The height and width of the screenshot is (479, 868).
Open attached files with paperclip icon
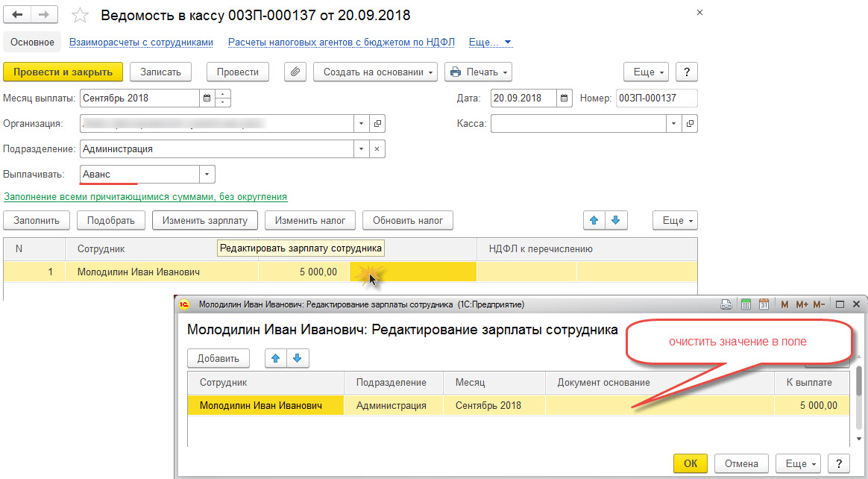pos(295,72)
